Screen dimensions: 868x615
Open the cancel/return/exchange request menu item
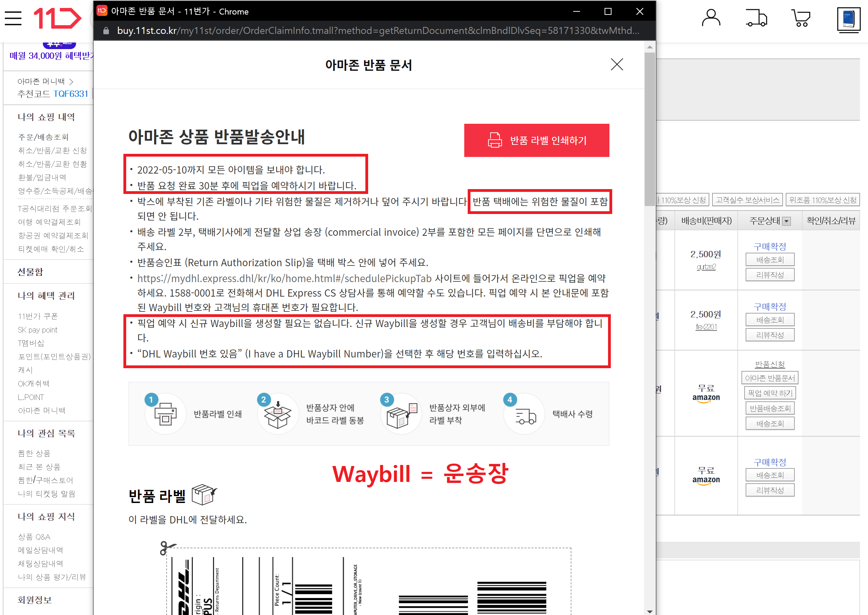(52, 151)
